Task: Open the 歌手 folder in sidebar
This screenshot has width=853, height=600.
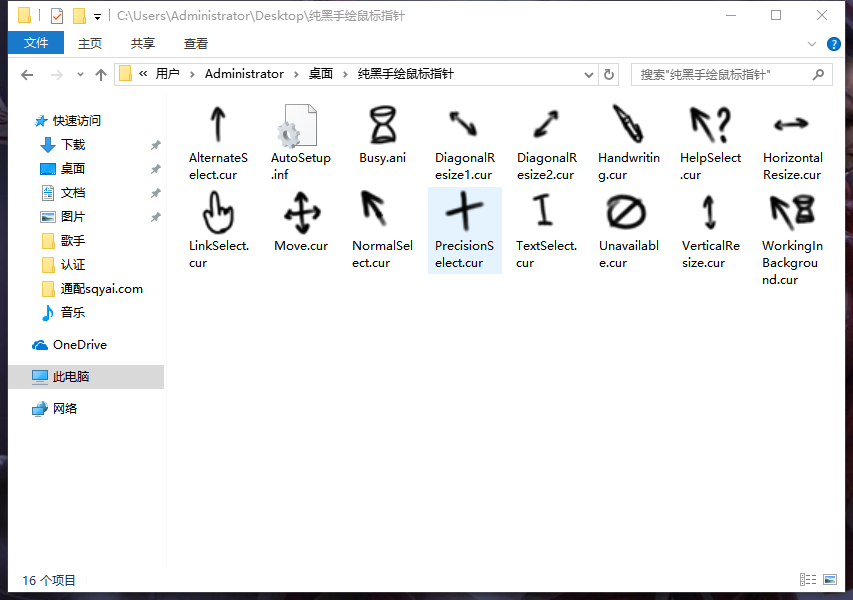Action: coord(73,240)
